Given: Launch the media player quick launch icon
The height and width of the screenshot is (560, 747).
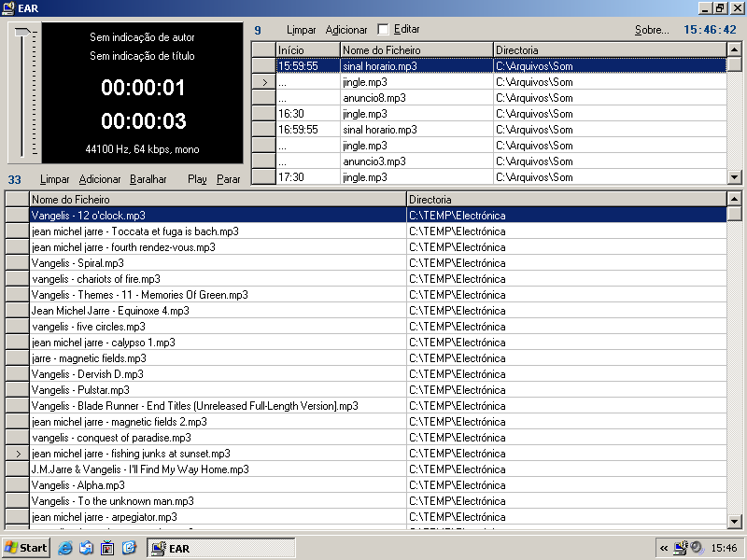Looking at the screenshot, I should [x=107, y=548].
